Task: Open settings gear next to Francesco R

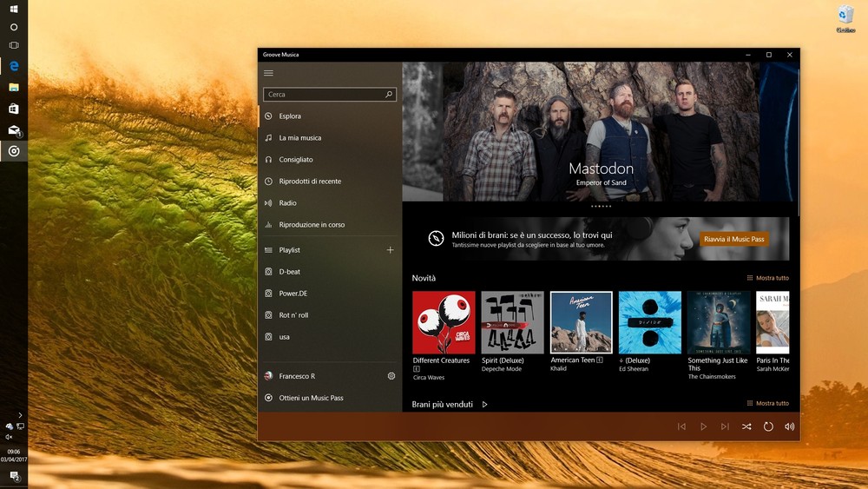Action: [391, 376]
